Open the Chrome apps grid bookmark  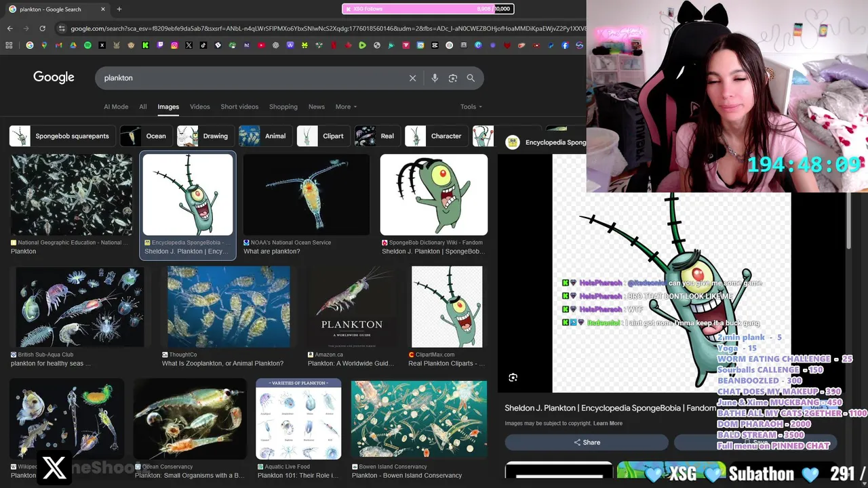(x=9, y=45)
